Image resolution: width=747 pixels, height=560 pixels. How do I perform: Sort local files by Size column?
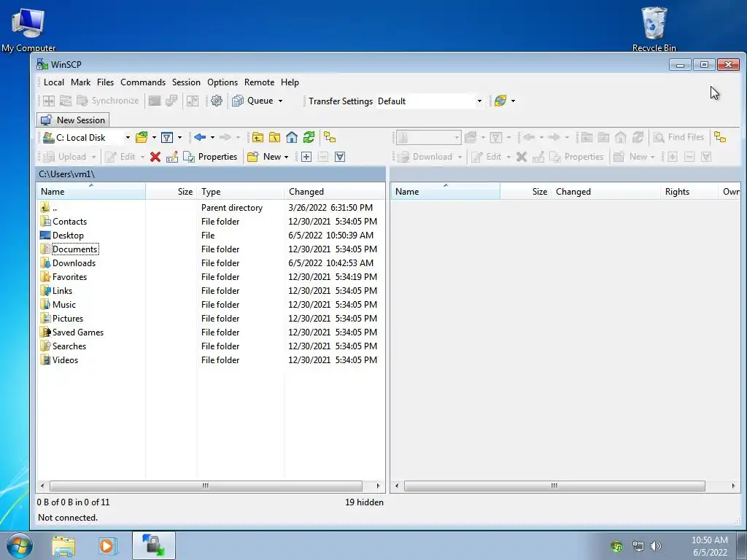(171, 192)
